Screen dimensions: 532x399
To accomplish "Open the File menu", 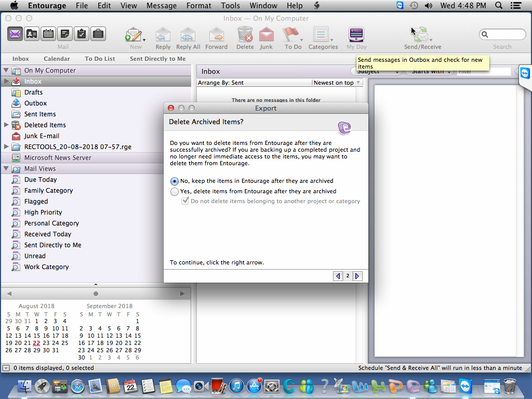I will [82, 5].
